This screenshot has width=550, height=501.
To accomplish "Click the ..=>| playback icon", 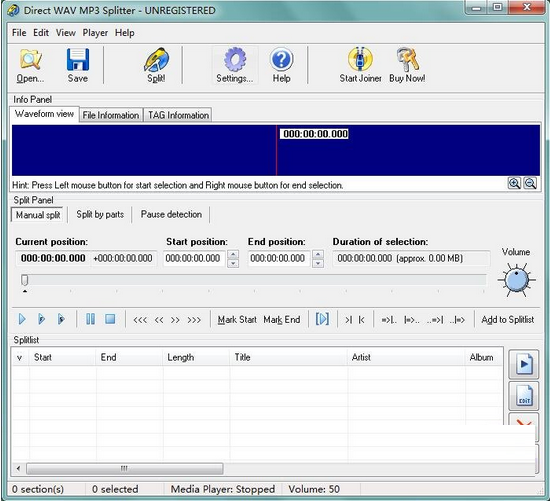I will click(x=435, y=320).
